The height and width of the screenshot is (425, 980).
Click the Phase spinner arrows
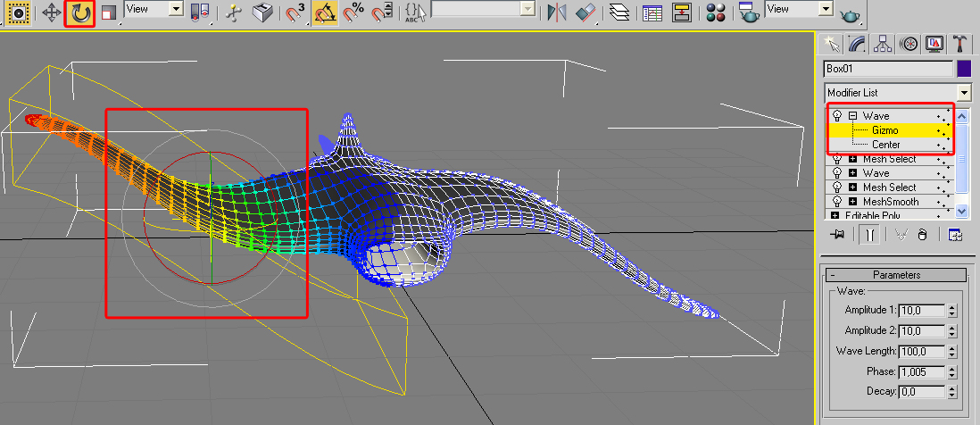tap(951, 371)
